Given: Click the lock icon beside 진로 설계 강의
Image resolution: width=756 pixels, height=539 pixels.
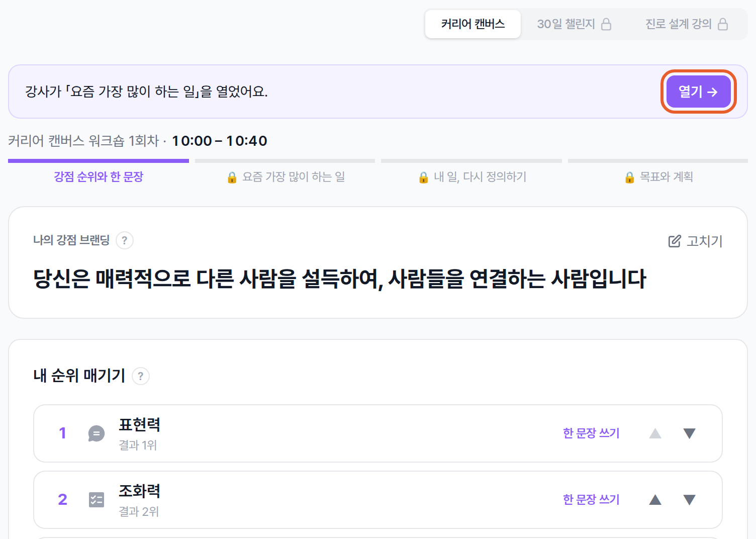Looking at the screenshot, I should 723,24.
